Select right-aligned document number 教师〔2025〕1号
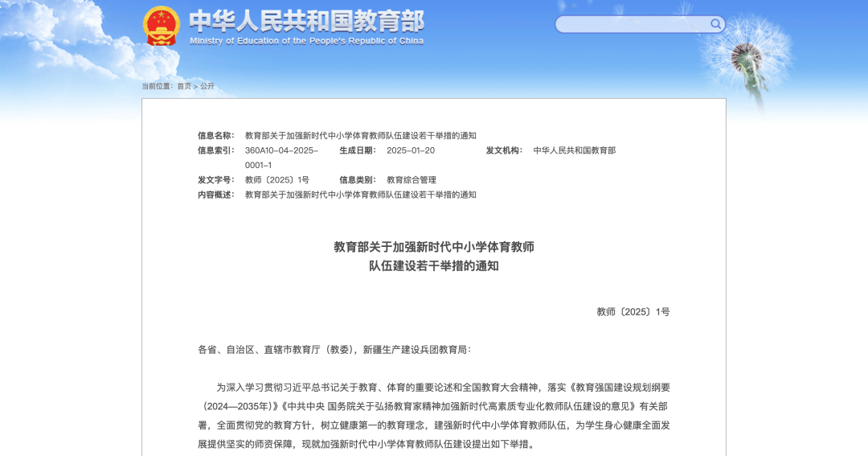This screenshot has height=456, width=868. click(633, 312)
